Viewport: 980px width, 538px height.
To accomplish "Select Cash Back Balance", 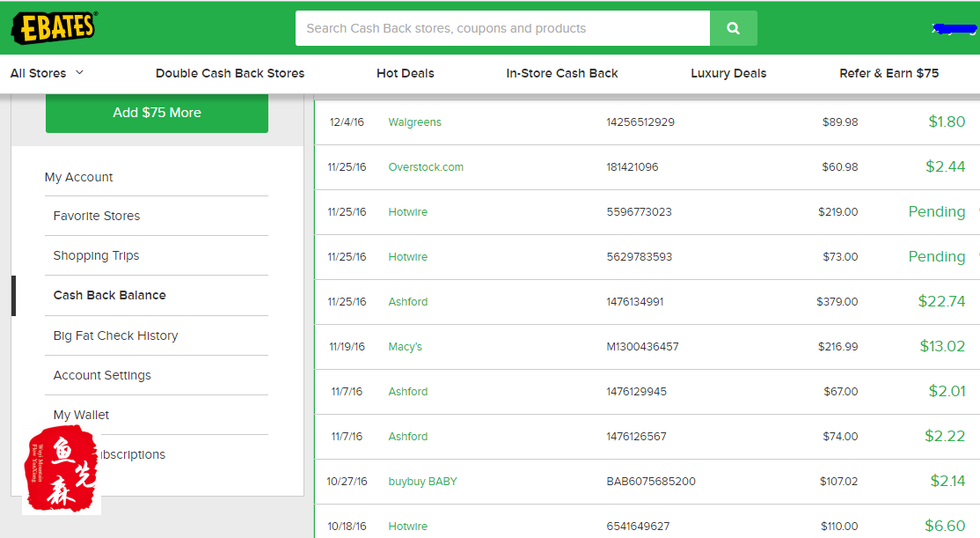I will click(x=109, y=295).
